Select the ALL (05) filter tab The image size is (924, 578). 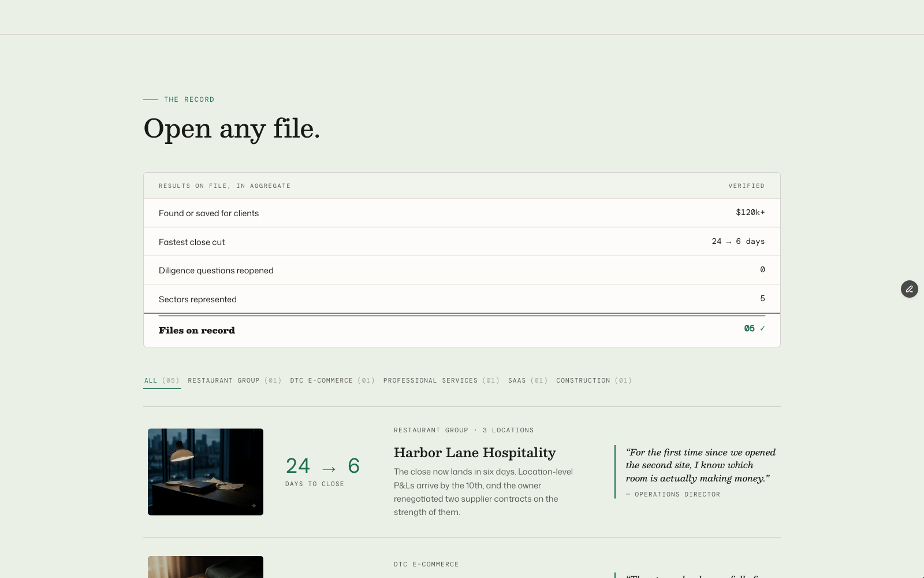tap(162, 380)
